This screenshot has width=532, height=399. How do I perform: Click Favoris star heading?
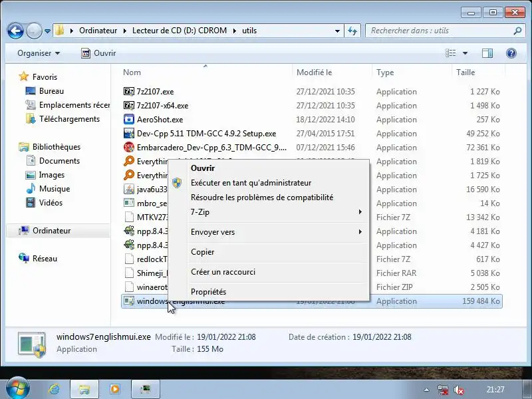(38, 76)
